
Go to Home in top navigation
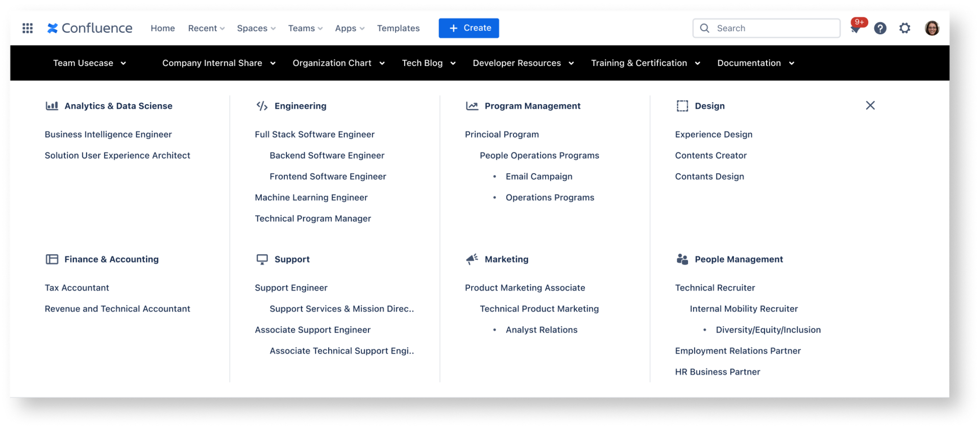(x=163, y=28)
